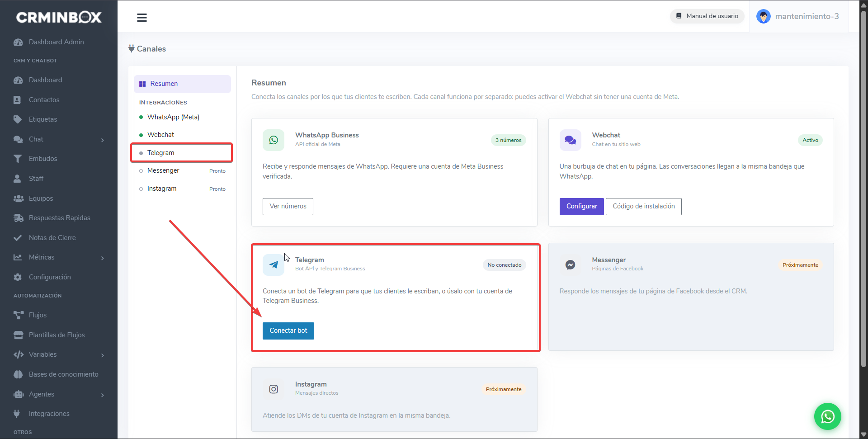Click the Configuración gear icon
This screenshot has width=868, height=439.
[x=18, y=277]
